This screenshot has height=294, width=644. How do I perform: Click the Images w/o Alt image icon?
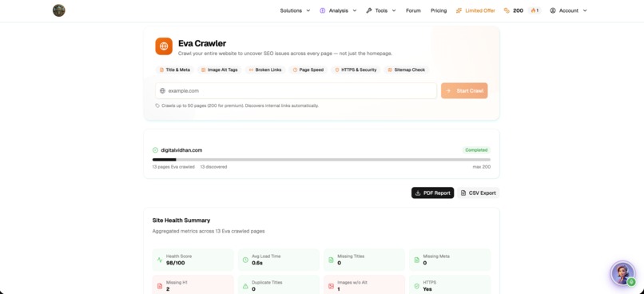[x=331, y=286]
